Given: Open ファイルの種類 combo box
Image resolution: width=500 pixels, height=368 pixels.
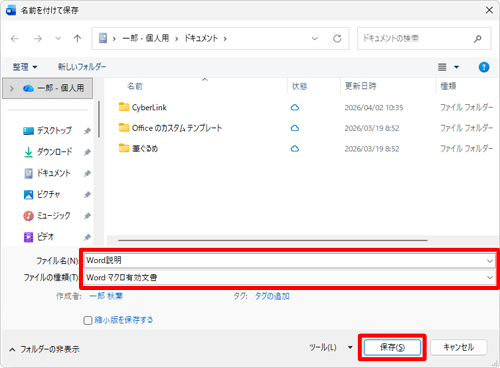Looking at the screenshot, I should [289, 277].
